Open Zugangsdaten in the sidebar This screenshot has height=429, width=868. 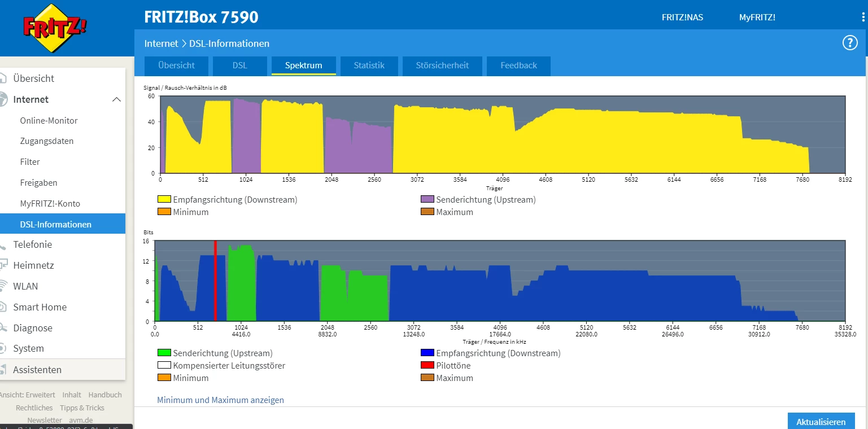point(47,141)
